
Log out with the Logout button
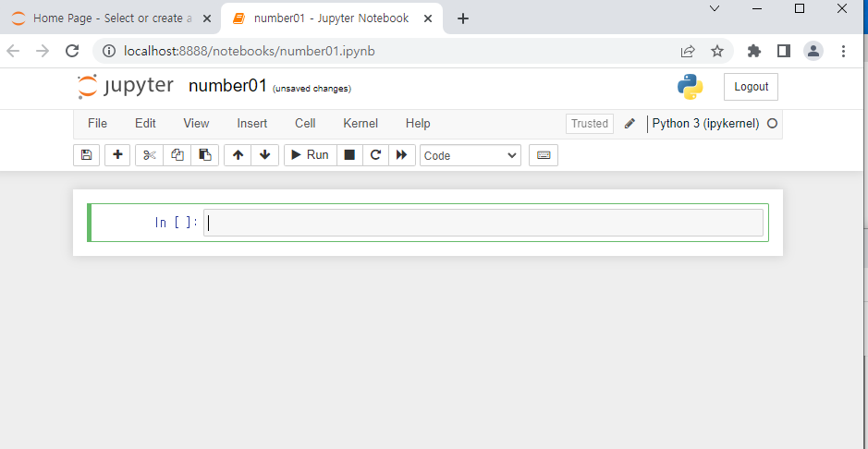(x=751, y=87)
